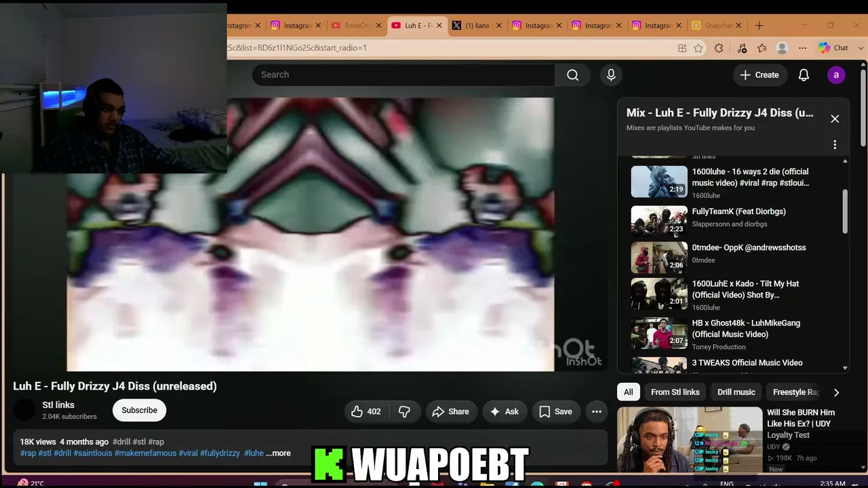Close the Mix playlist panel
Viewport: 868px width, 488px height.
click(835, 119)
